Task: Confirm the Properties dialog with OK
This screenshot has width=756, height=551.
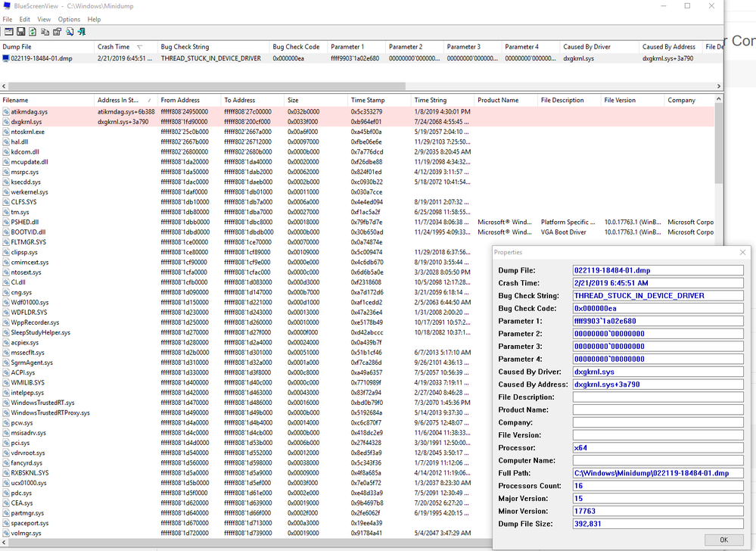Action: click(x=723, y=540)
